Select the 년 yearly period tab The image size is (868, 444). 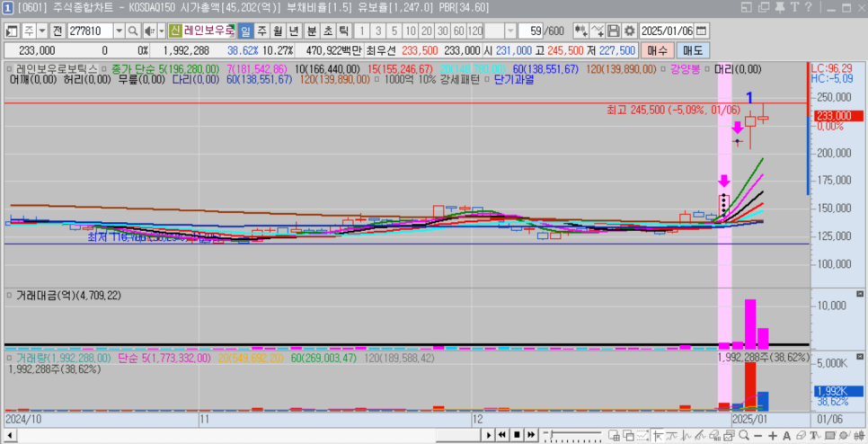(x=294, y=31)
